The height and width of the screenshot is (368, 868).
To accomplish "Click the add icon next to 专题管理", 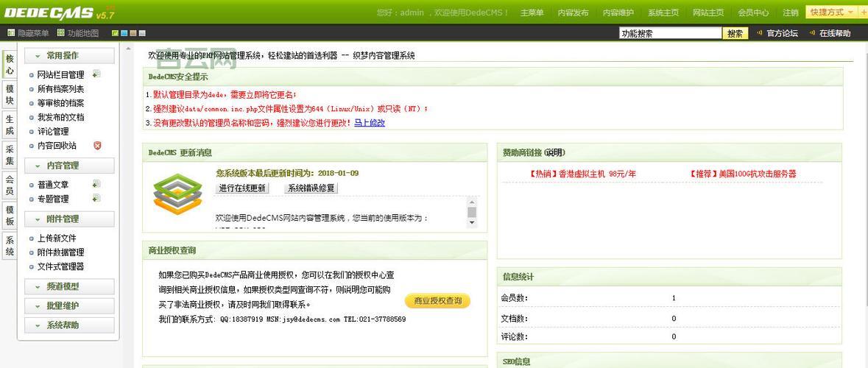I will [96, 199].
